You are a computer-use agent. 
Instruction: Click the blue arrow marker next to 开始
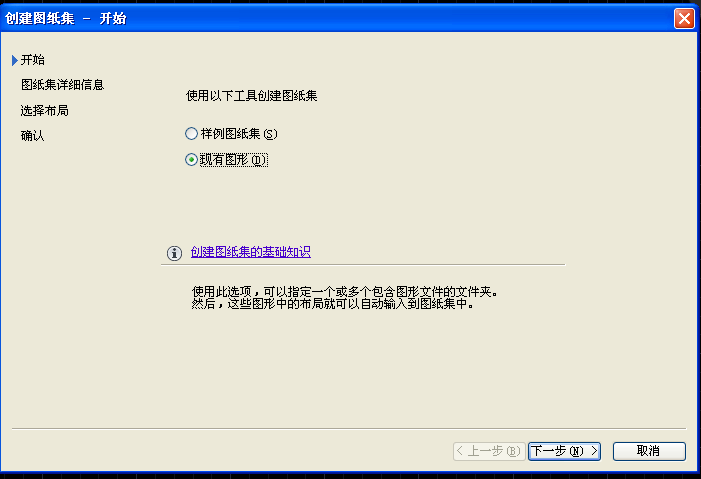coord(15,61)
